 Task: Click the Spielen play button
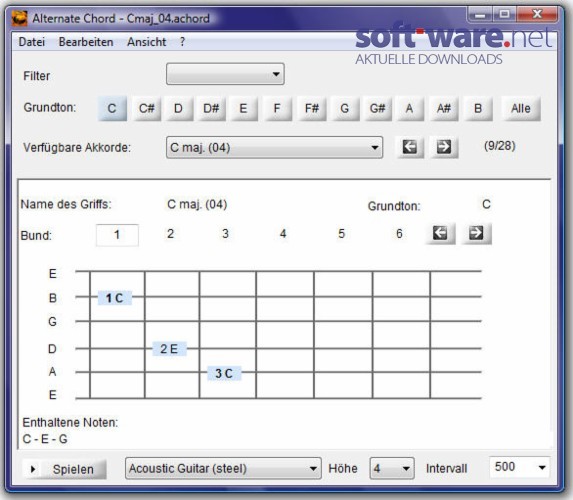point(65,469)
